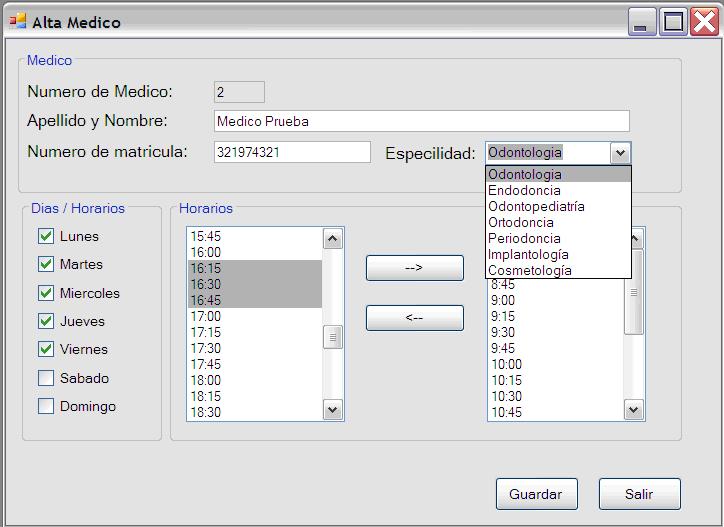Uncheck the Lunes checkbox
724x527 pixels.
46,237
